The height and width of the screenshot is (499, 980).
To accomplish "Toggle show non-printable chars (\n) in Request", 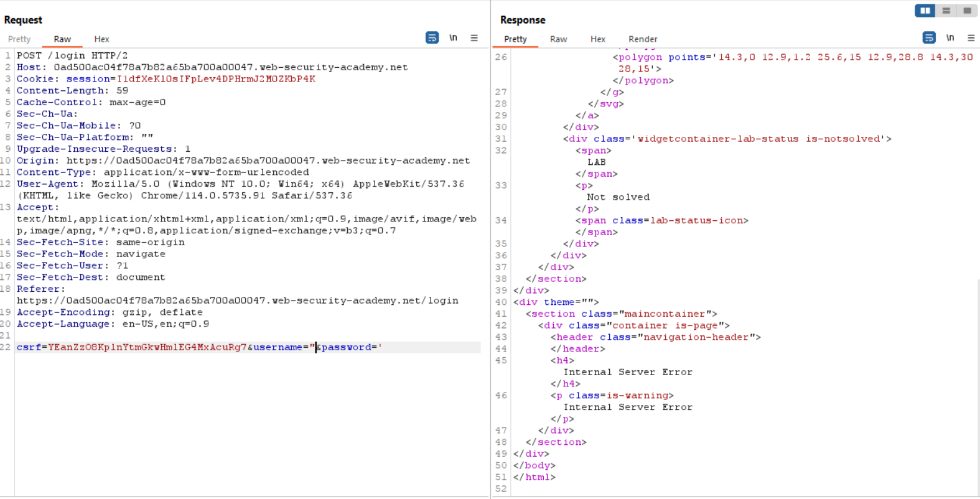I will 454,38.
